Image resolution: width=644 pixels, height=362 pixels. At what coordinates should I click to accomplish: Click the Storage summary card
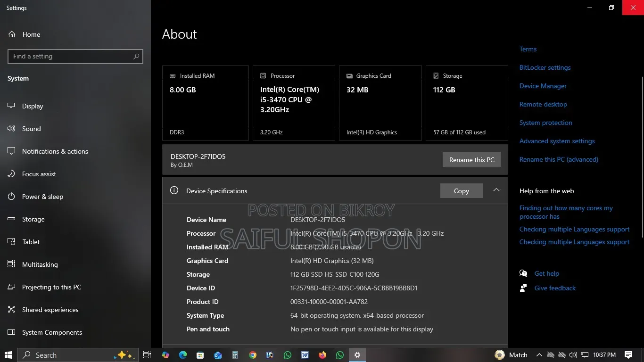tap(467, 103)
